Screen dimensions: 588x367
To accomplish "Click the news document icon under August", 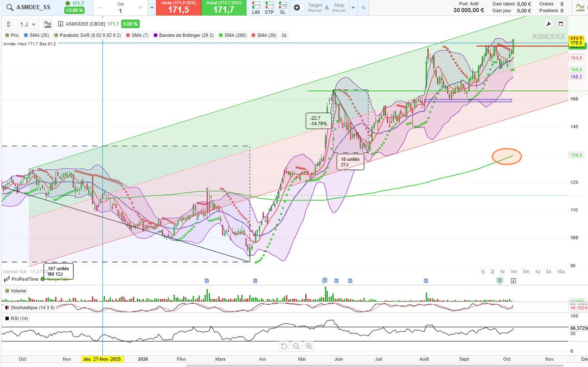I will tap(426, 281).
